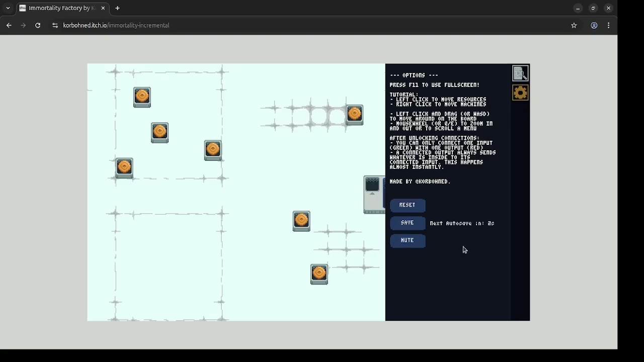The image size is (644, 362).
Task: Toggle sound with the MUTE button
Action: pyautogui.click(x=407, y=240)
